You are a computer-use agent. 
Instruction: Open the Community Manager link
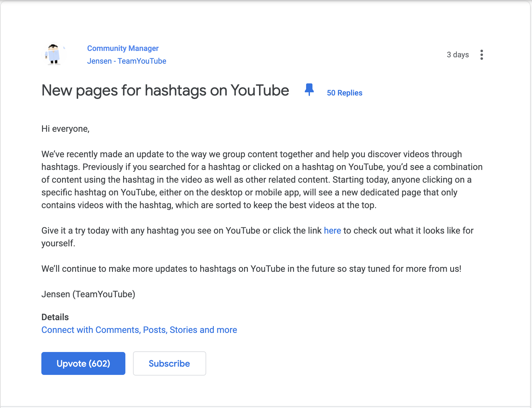[123, 48]
